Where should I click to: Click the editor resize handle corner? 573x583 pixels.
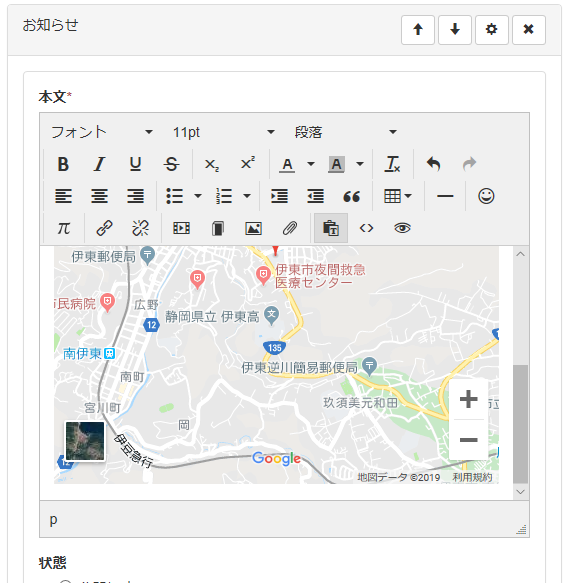(x=522, y=529)
